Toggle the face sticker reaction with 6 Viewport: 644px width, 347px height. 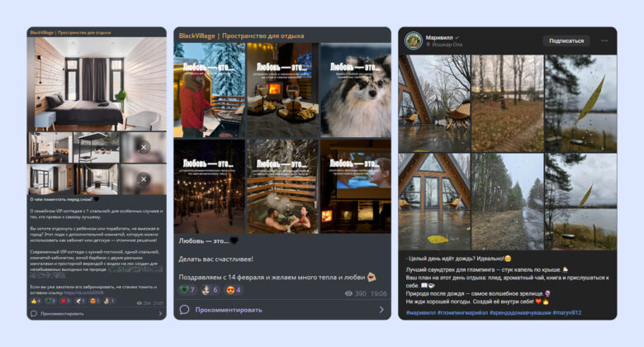pyautogui.click(x=211, y=290)
